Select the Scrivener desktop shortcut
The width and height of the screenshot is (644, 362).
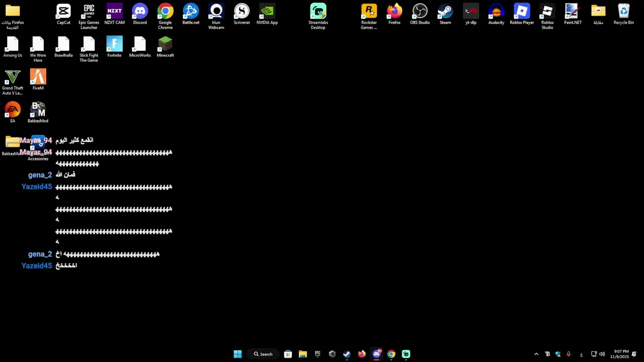click(x=242, y=15)
